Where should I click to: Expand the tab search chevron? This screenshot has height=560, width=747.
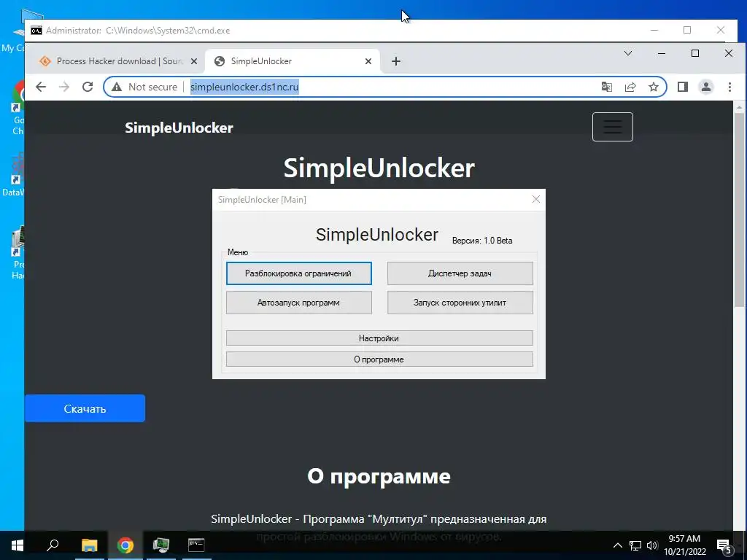[x=628, y=53]
